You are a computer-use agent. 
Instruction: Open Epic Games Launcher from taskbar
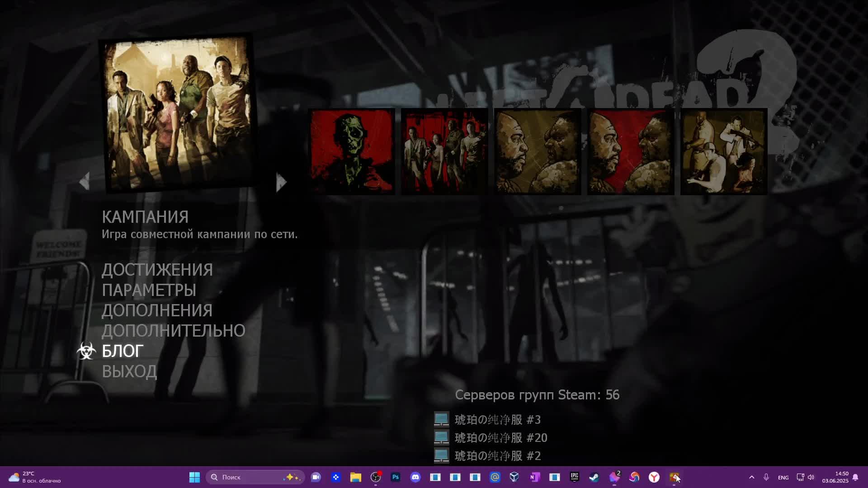tap(574, 477)
